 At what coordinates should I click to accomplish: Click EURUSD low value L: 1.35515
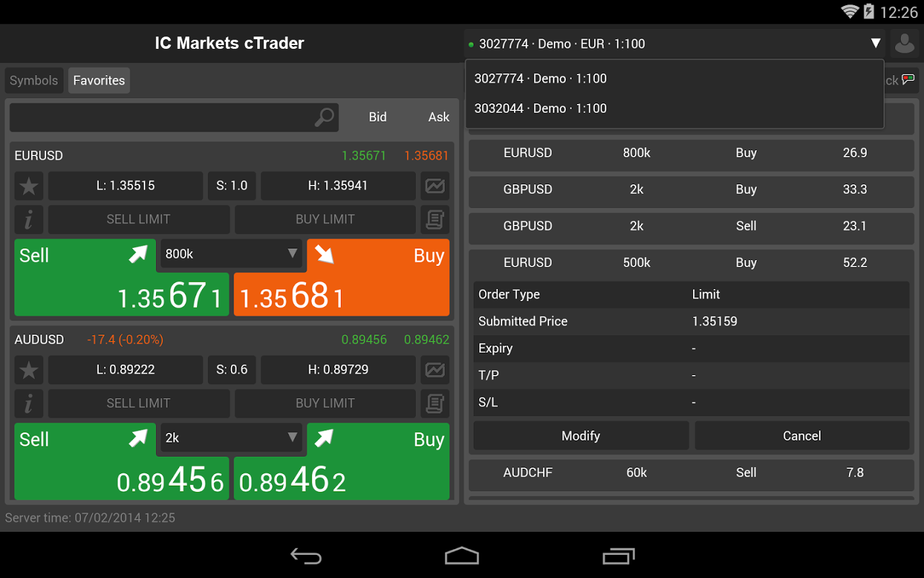(126, 186)
